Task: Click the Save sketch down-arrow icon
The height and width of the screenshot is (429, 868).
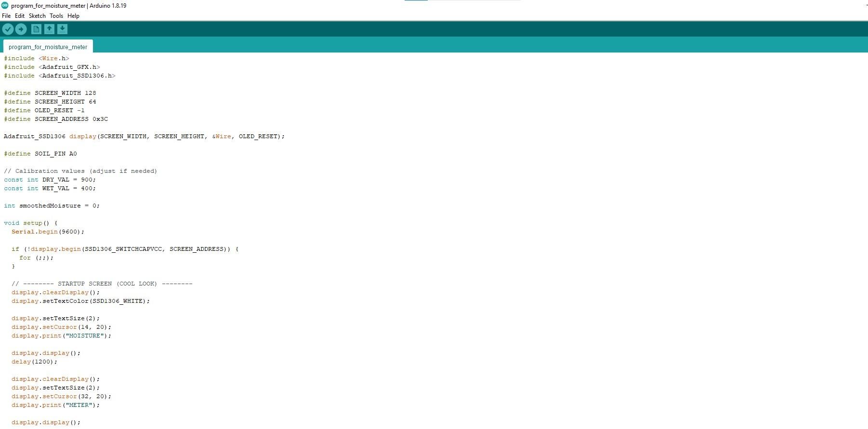Action: [62, 29]
